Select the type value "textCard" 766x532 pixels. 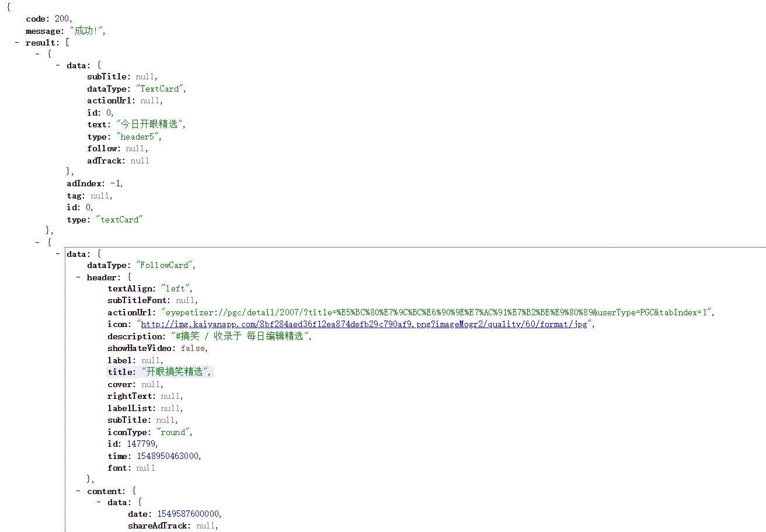119,220
